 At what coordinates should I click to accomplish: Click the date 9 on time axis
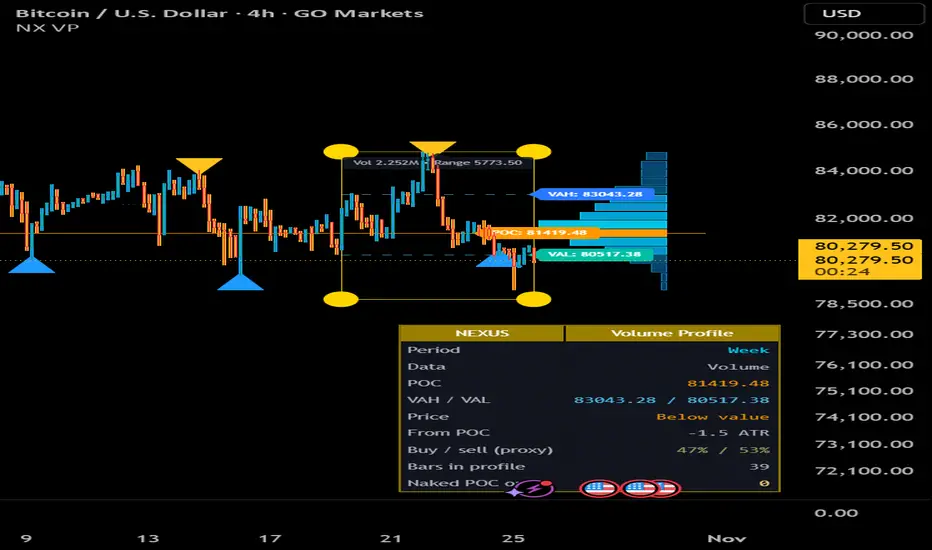pos(26,539)
